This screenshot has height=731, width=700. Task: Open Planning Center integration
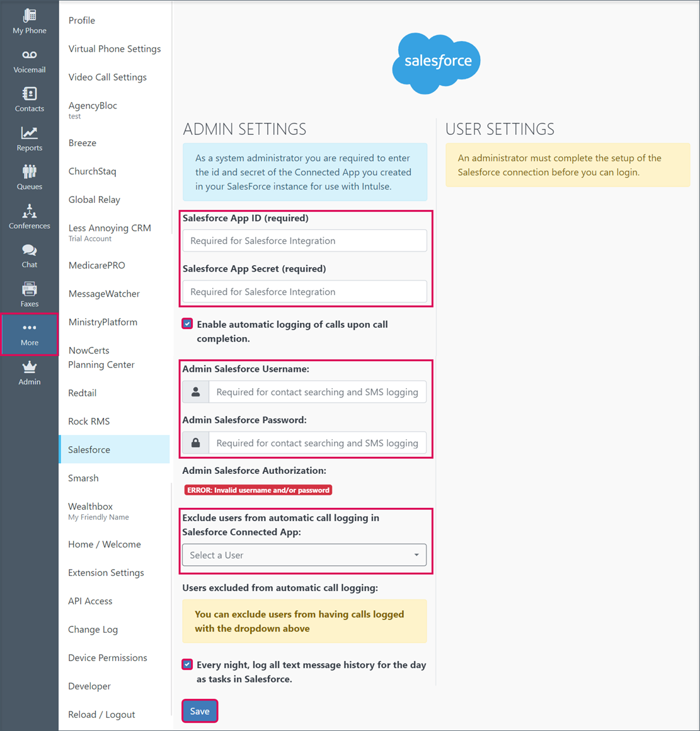point(101,365)
